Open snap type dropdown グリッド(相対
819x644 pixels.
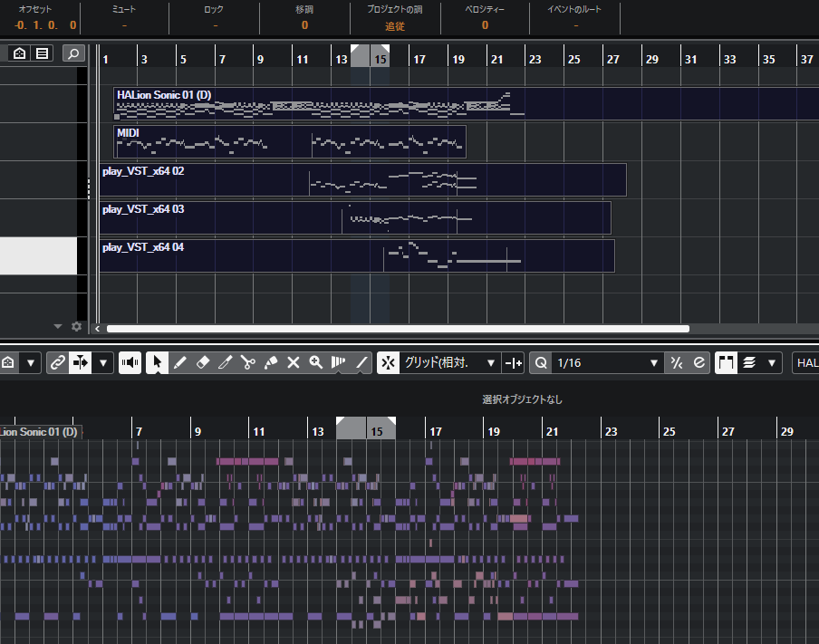[449, 362]
